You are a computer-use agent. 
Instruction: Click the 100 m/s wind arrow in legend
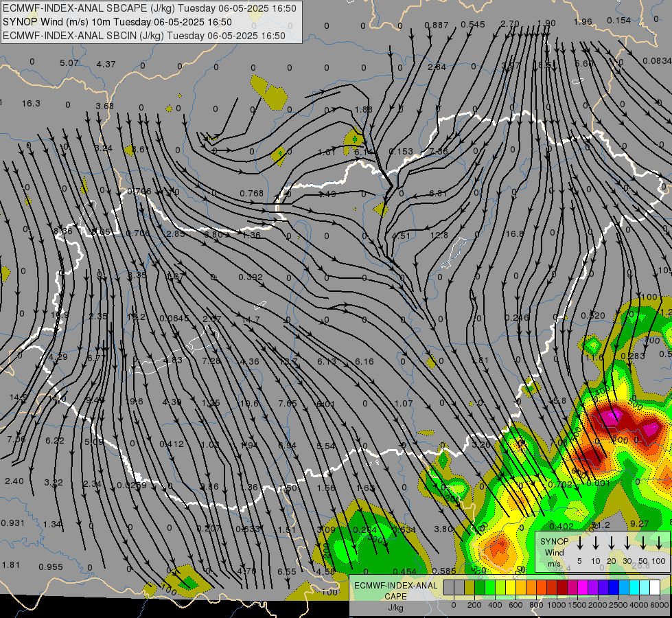pos(659,542)
